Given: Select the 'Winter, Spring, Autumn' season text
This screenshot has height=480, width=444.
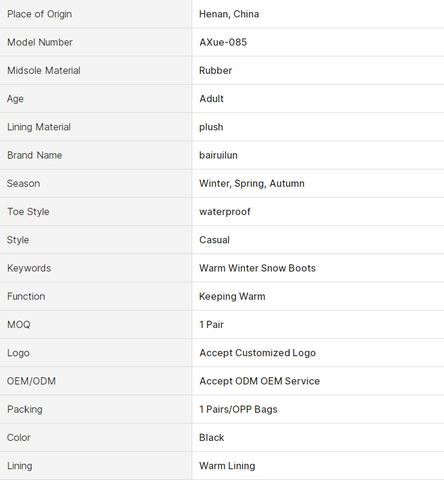Looking at the screenshot, I should point(252,183).
